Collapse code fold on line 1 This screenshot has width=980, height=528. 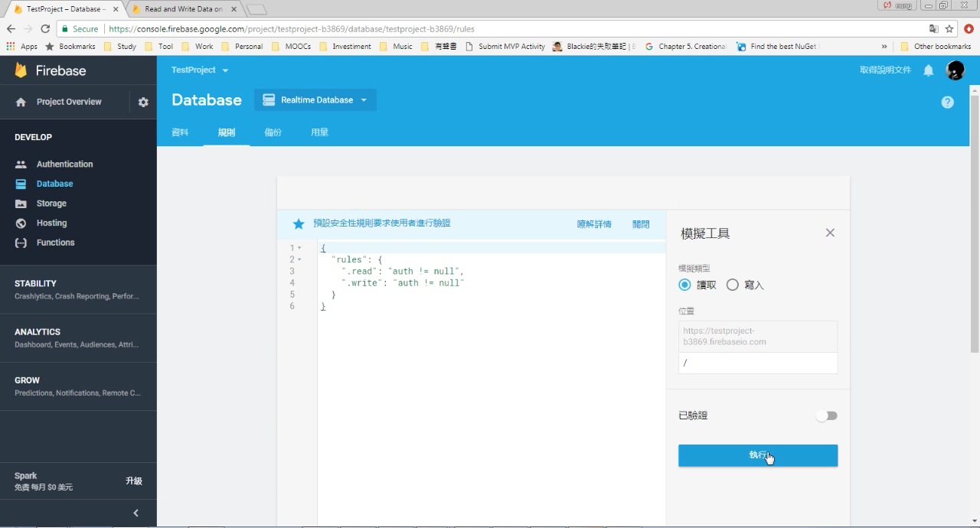coord(299,248)
